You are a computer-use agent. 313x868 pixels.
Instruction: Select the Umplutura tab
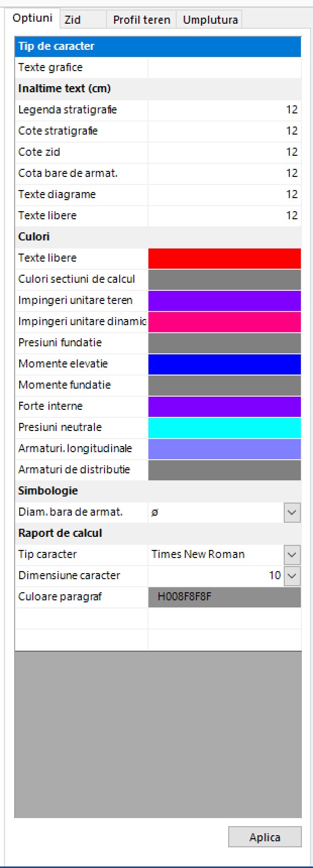click(x=210, y=20)
